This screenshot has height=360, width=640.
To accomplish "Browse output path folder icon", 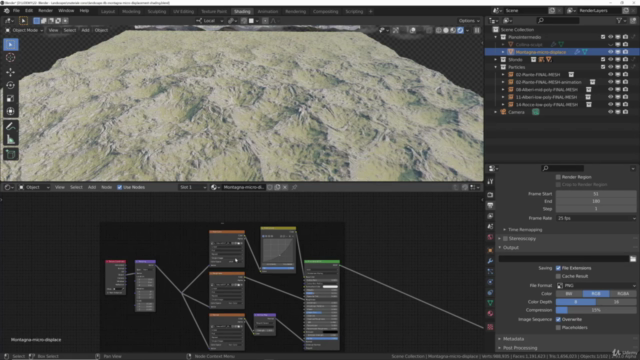I will (633, 259).
